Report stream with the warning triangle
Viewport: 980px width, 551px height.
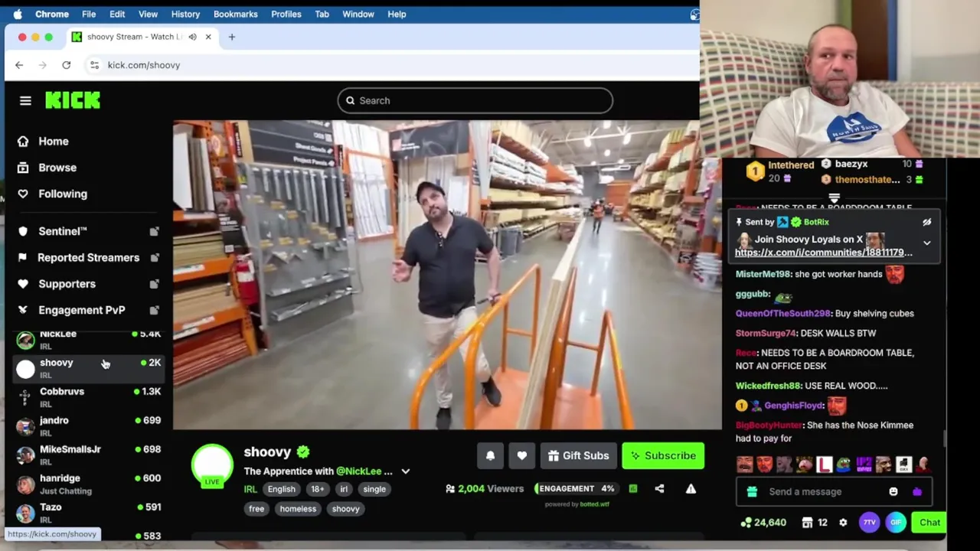(x=691, y=488)
